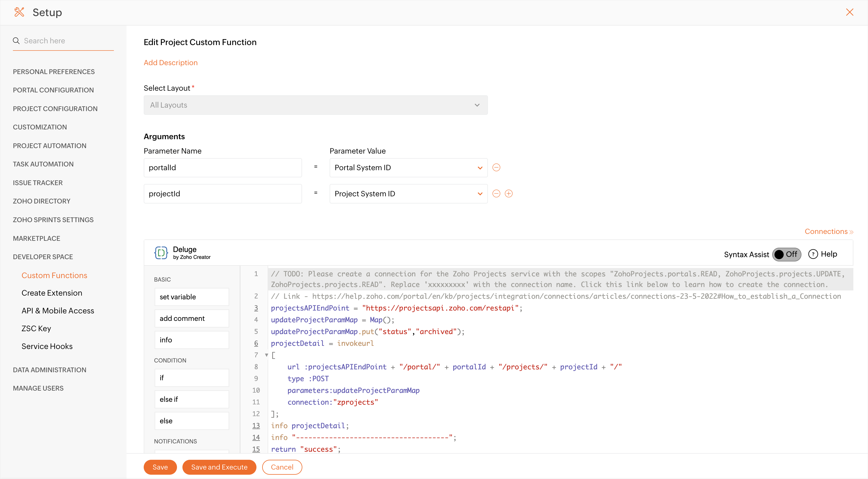Click "zprojects" connection string in code
This screenshot has width=868, height=479.
(x=355, y=402)
